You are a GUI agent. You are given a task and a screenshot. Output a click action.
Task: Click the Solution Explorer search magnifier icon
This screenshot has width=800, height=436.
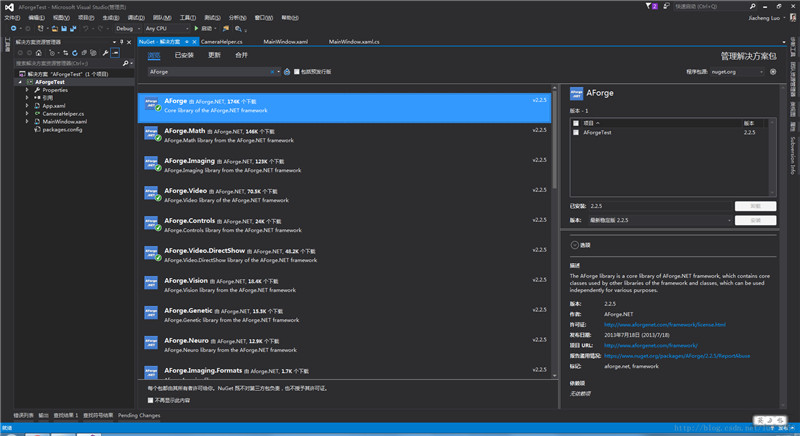(x=125, y=63)
